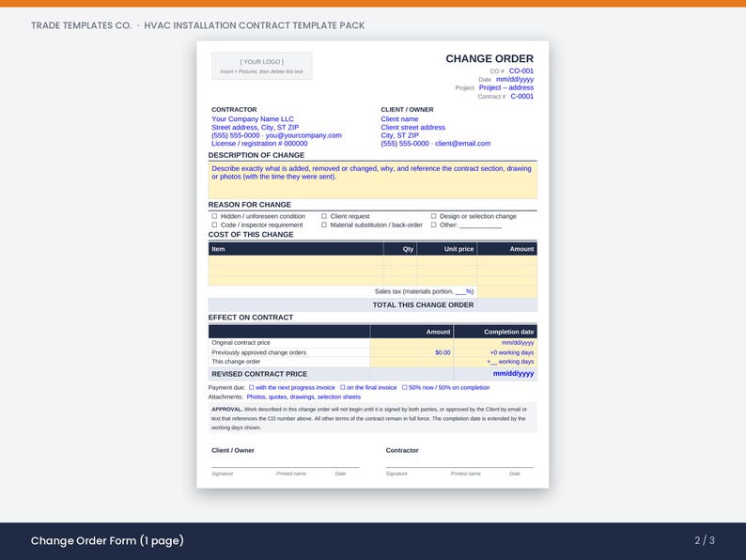Click 'License / registration # 000000' line

tap(259, 143)
